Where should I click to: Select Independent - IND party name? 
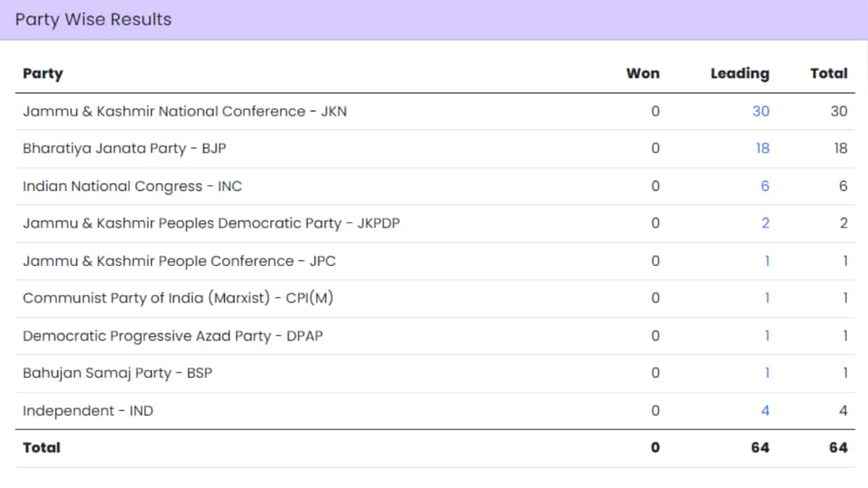88,411
